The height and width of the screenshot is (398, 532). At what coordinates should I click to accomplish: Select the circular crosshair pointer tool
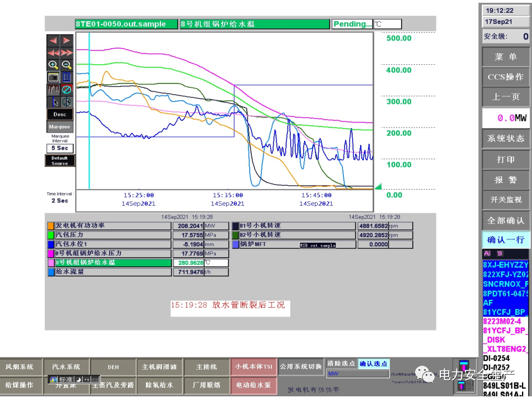tap(67, 101)
